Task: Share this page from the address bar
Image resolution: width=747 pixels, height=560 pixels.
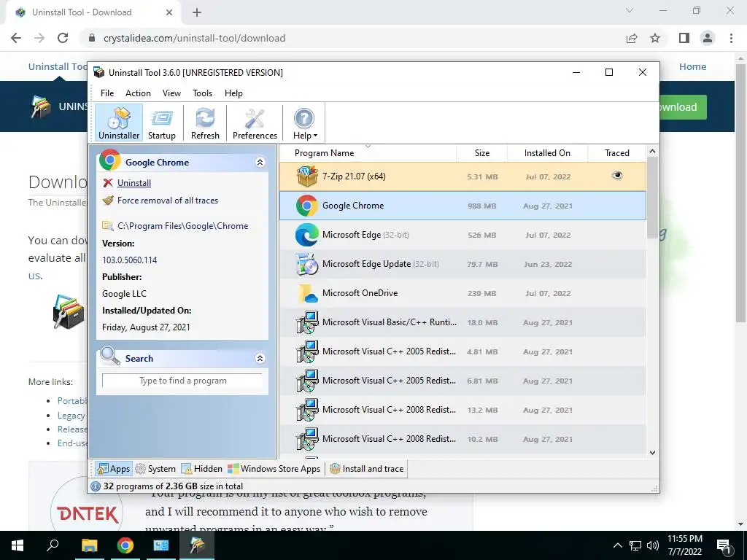Action: click(632, 38)
